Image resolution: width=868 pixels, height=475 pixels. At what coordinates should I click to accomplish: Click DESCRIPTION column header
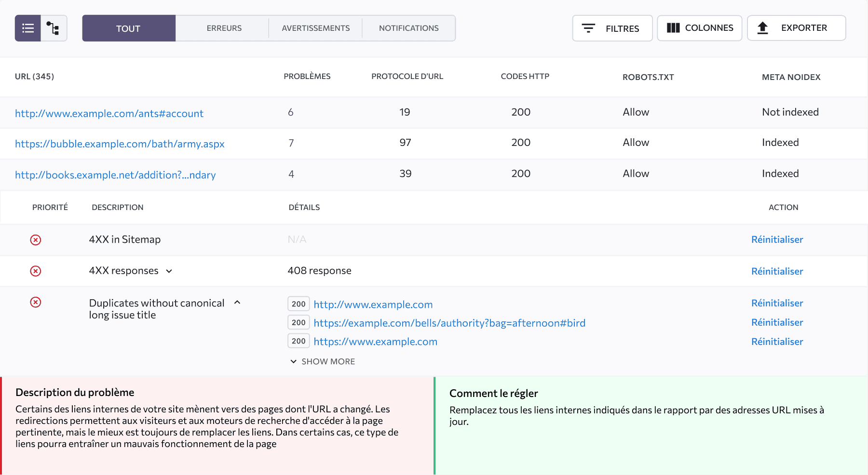pos(118,207)
